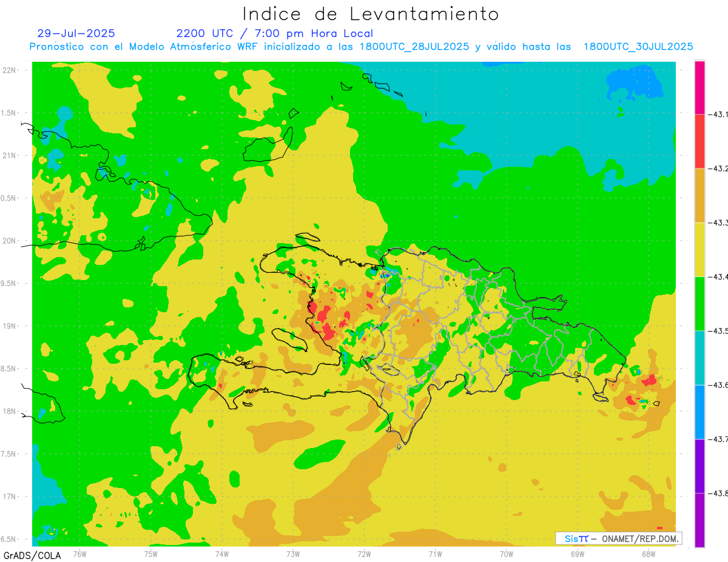The image size is (728, 562).
Task: Click the '72W' longitude label
Action: click(364, 554)
